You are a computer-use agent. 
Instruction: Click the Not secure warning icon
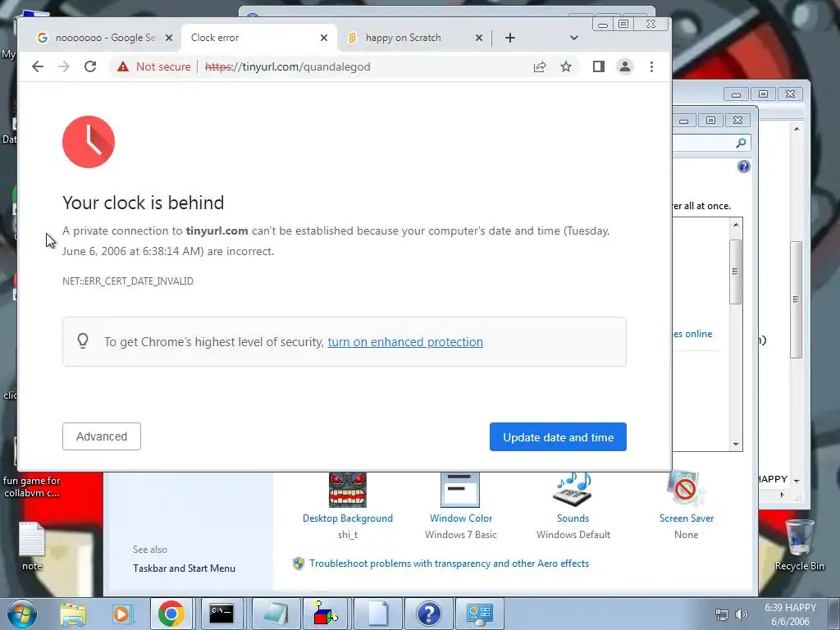(x=123, y=66)
